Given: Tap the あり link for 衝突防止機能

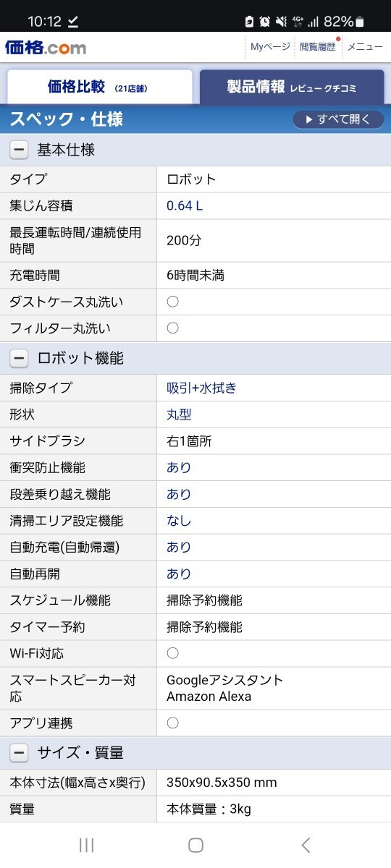Looking at the screenshot, I should (179, 468).
